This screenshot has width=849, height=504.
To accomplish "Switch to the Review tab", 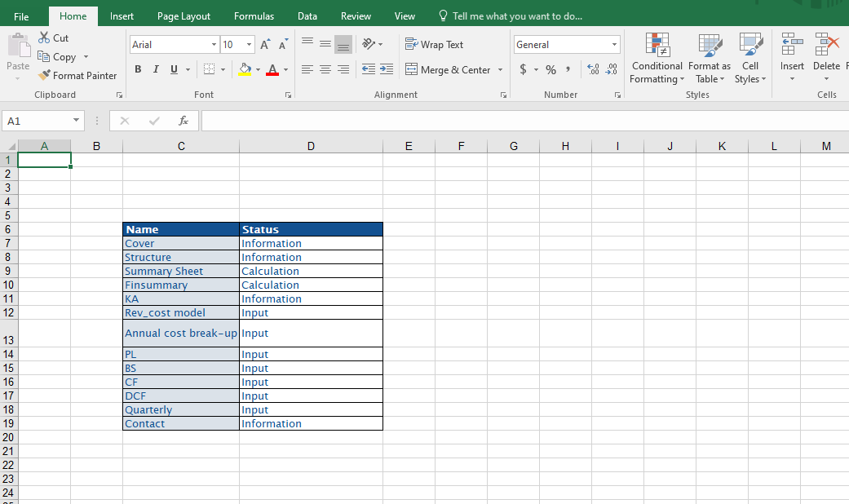I will click(356, 16).
